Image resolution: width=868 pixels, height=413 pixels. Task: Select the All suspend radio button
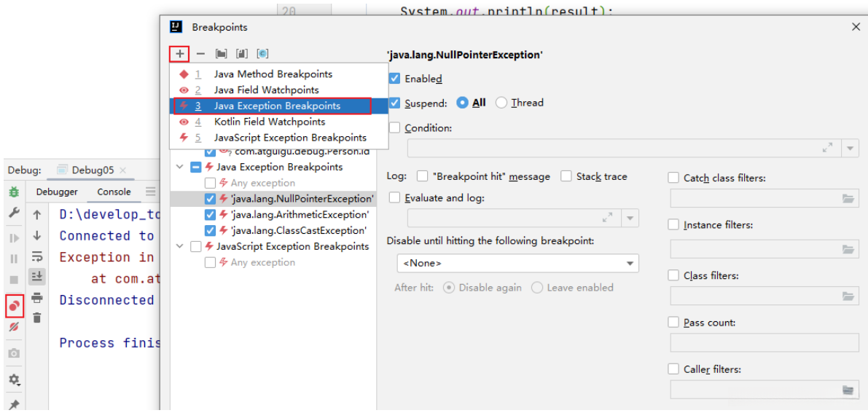[x=461, y=103]
